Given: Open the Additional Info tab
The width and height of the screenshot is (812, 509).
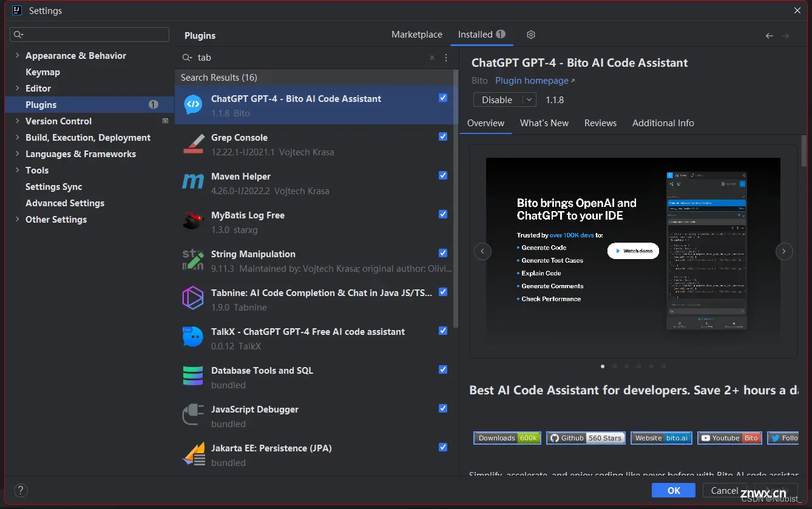Looking at the screenshot, I should click(663, 123).
